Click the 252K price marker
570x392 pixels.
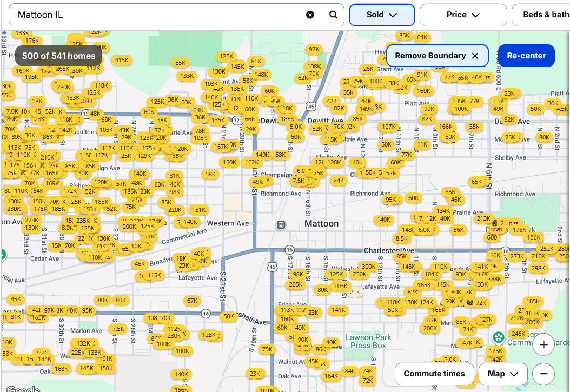point(546,249)
